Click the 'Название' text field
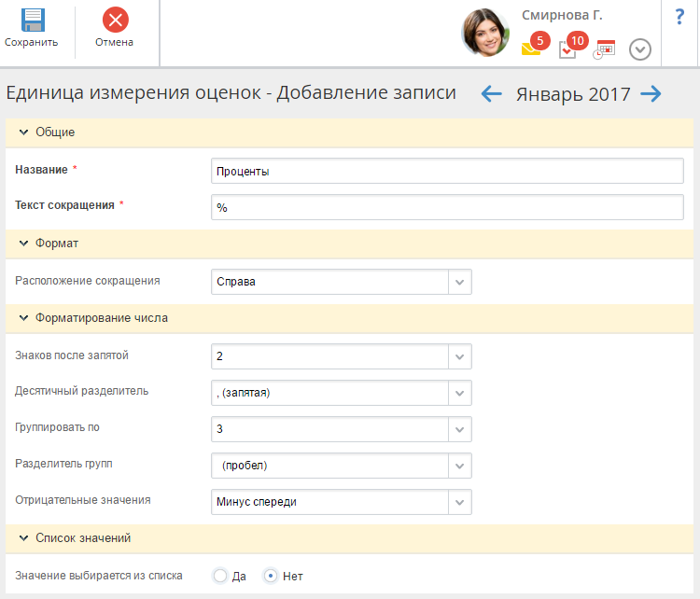Screen dimensions: 700x599 447,171
